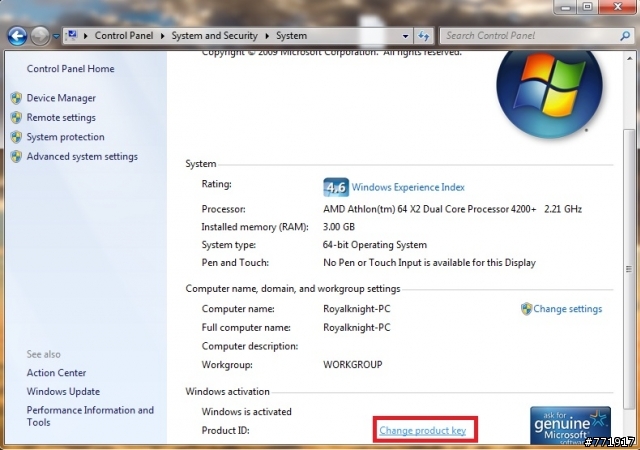Open Action Center link
This screenshot has height=450, width=640.
point(56,373)
